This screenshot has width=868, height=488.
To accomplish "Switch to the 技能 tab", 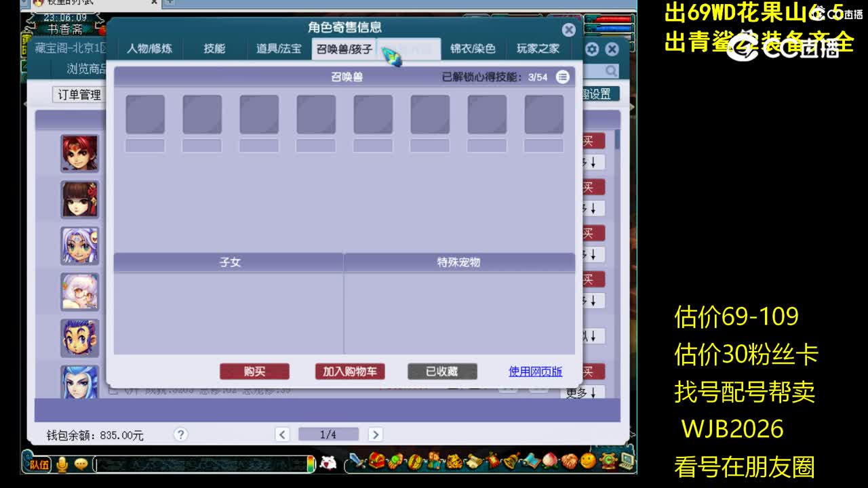I will tap(214, 49).
